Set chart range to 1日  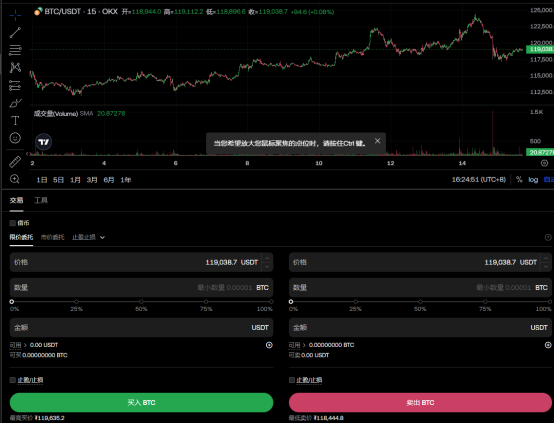pyautogui.click(x=42, y=180)
